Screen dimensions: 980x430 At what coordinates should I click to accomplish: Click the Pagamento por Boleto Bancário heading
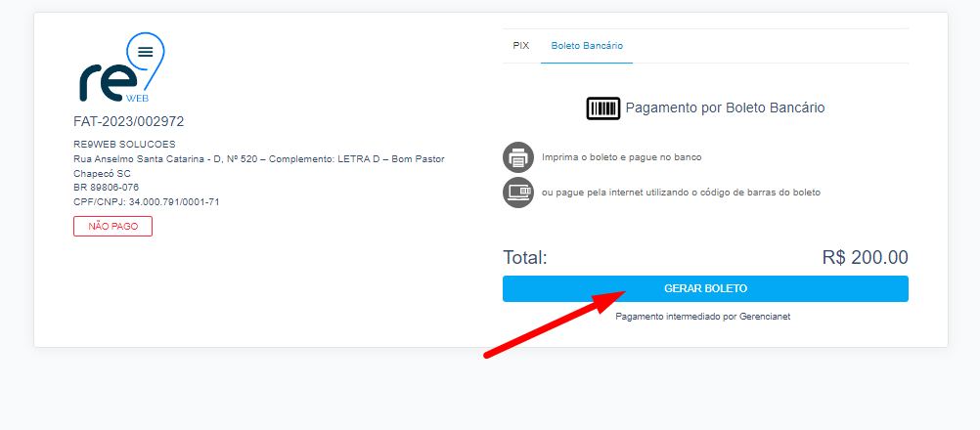pyautogui.click(x=725, y=107)
